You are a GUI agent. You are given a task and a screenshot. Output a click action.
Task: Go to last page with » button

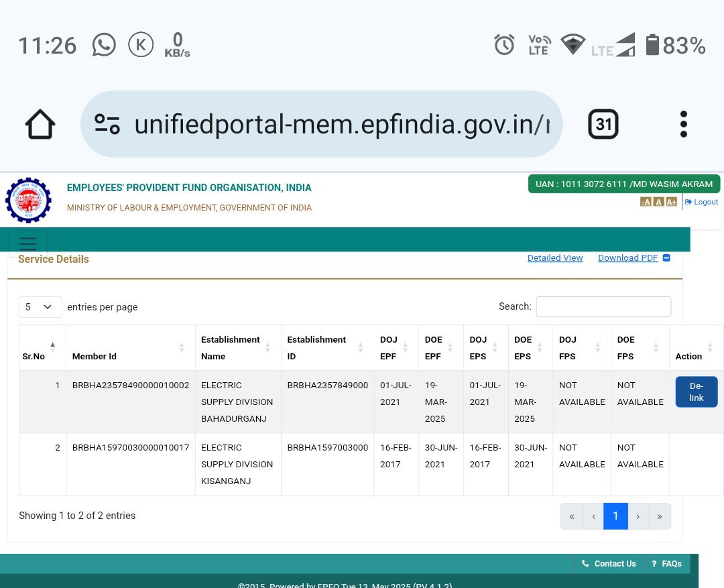point(660,516)
